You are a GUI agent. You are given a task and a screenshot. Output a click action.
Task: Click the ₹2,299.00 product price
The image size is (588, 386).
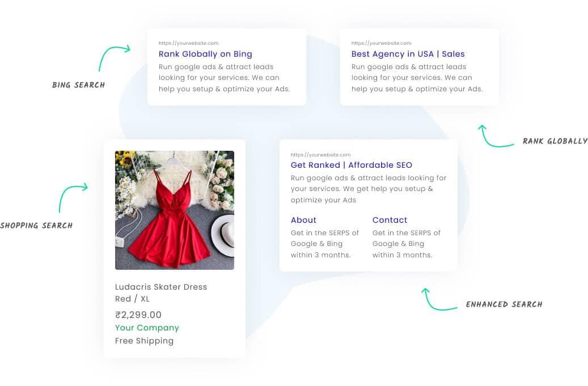click(138, 315)
